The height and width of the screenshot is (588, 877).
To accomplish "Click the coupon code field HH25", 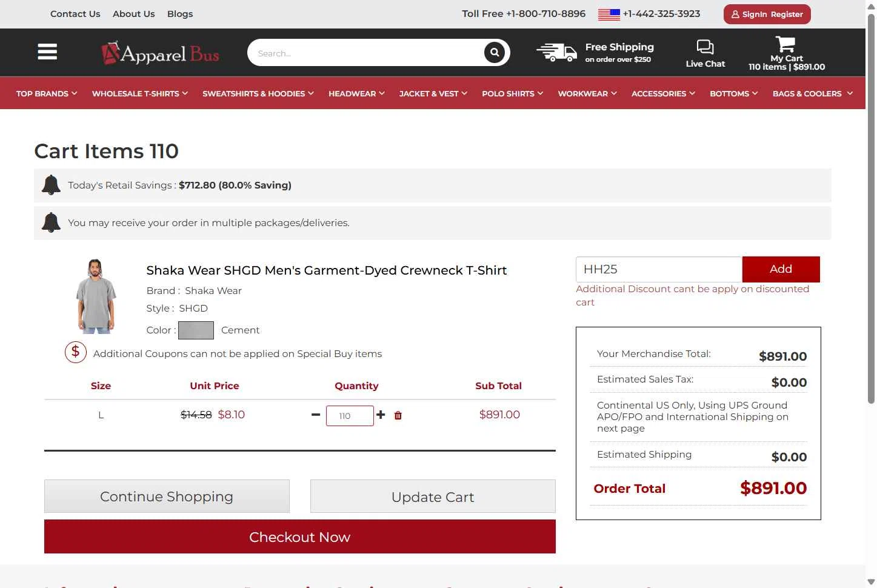I will point(659,269).
